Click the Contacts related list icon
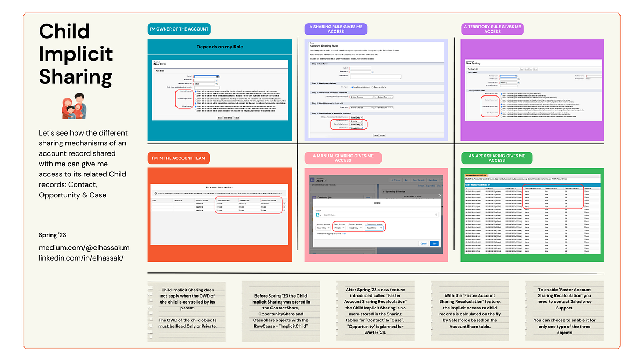The height and width of the screenshot is (362, 644). (x=313, y=196)
